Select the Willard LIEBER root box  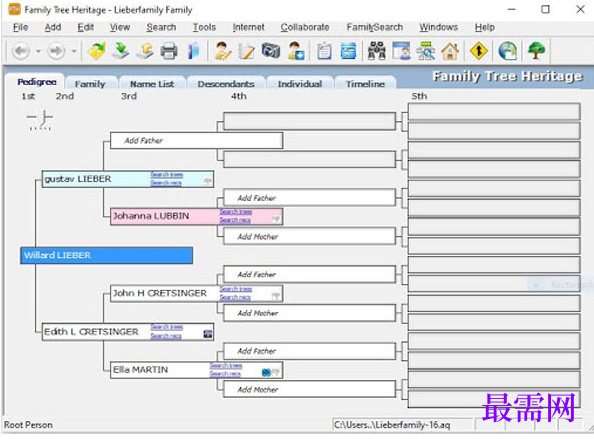tap(106, 255)
